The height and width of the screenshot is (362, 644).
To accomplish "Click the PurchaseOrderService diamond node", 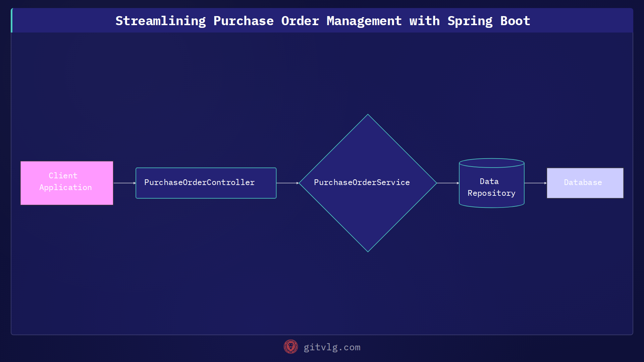I will (368, 183).
